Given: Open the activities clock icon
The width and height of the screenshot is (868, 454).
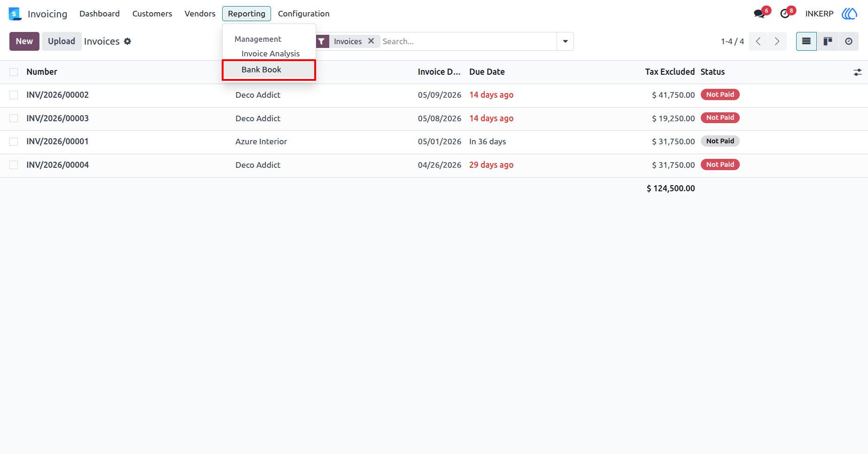Looking at the screenshot, I should coord(785,14).
